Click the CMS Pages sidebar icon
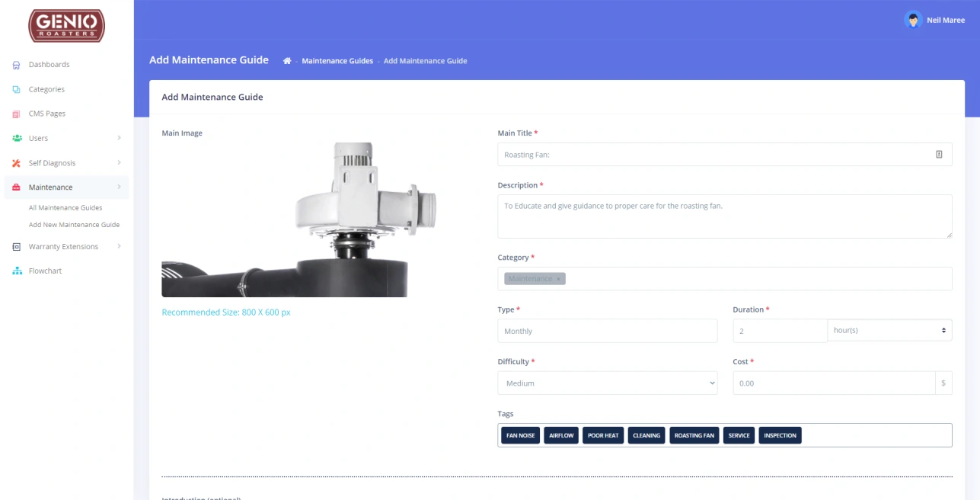Image resolution: width=980 pixels, height=500 pixels. [16, 114]
